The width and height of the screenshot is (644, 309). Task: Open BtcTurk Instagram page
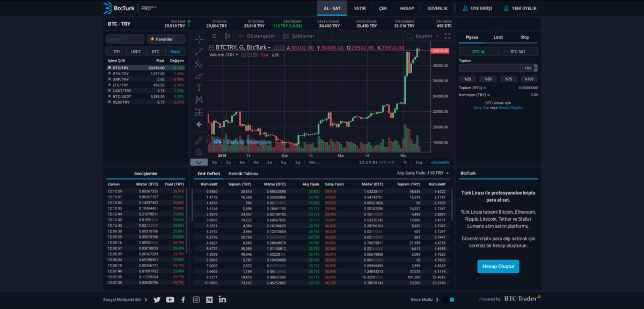pos(196,299)
